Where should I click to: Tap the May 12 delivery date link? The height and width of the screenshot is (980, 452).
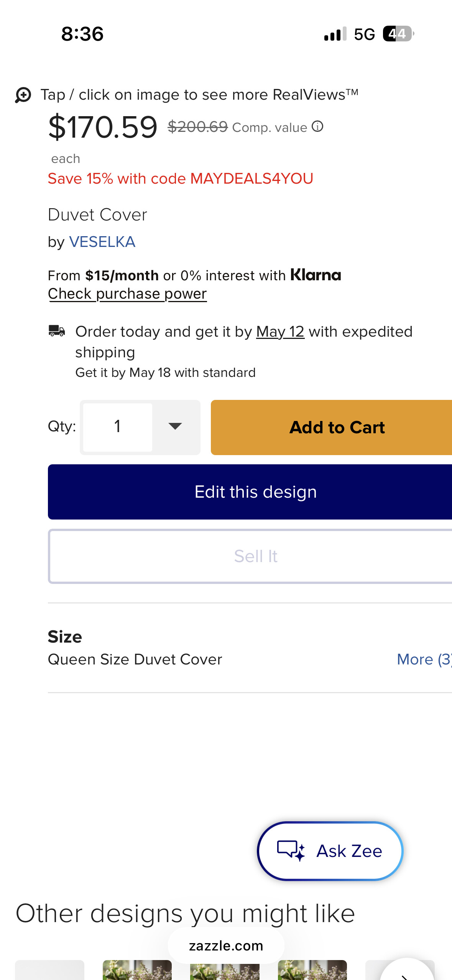coord(280,332)
